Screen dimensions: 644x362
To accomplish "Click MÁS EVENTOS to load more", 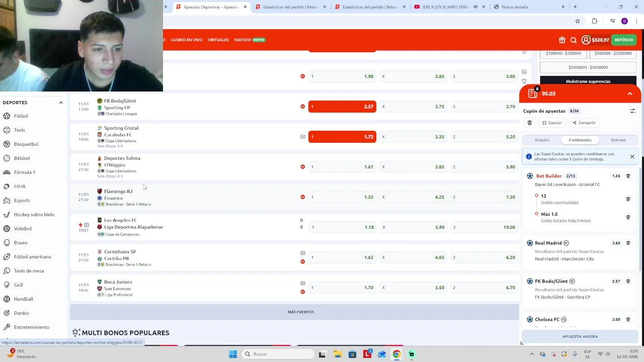I will coord(301,312).
